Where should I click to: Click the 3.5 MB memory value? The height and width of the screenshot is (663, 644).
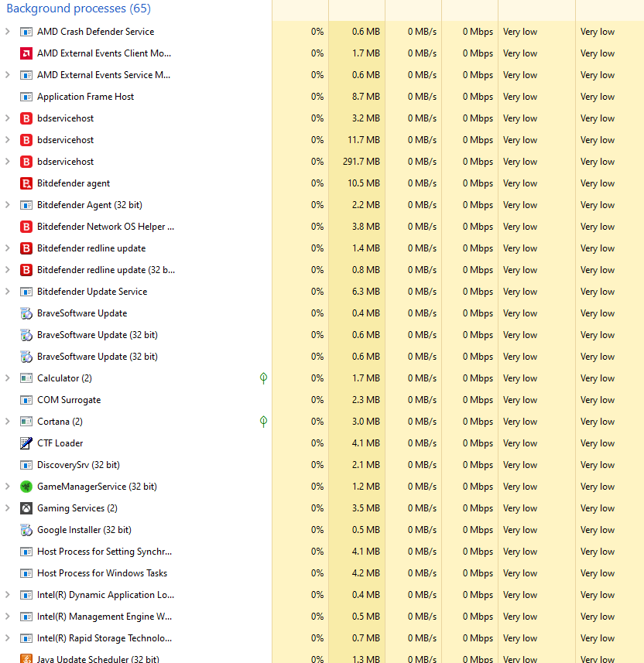366,508
